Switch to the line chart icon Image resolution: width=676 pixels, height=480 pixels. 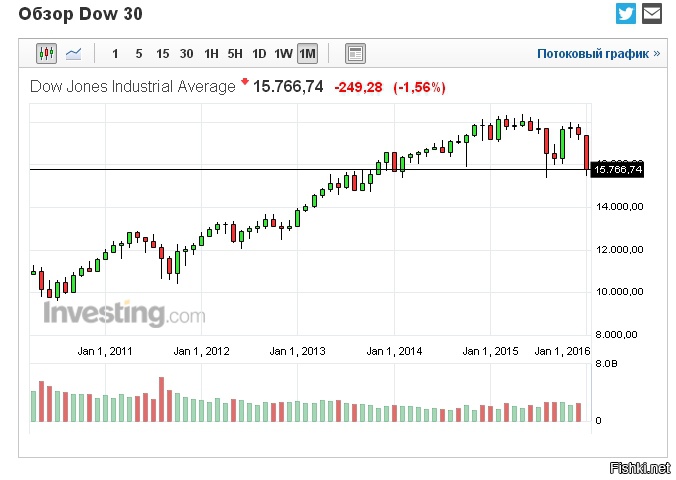coord(73,53)
